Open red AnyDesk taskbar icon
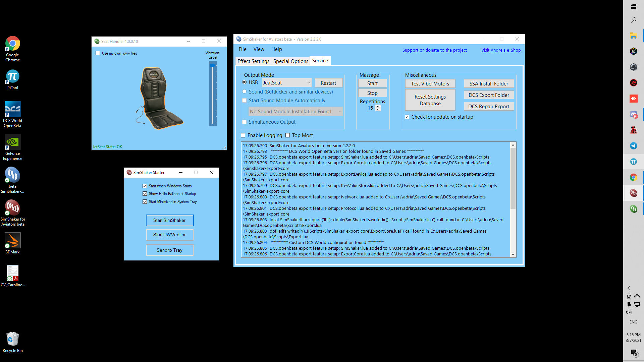Image resolution: width=644 pixels, height=362 pixels. click(x=633, y=99)
